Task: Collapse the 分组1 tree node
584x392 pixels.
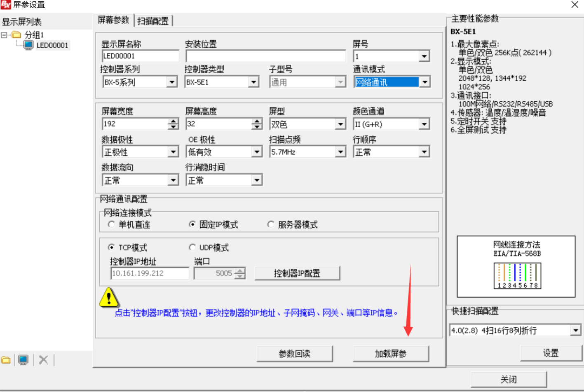Action: click(x=4, y=35)
